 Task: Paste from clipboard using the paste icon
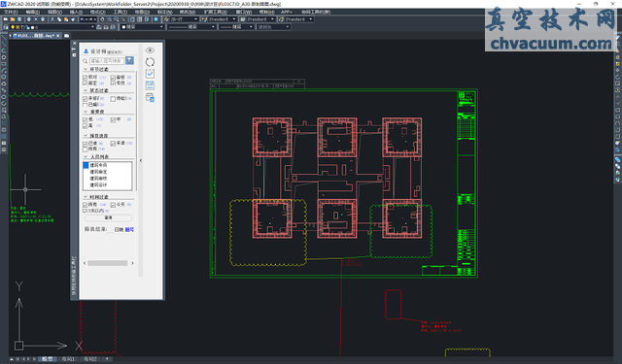point(66,19)
